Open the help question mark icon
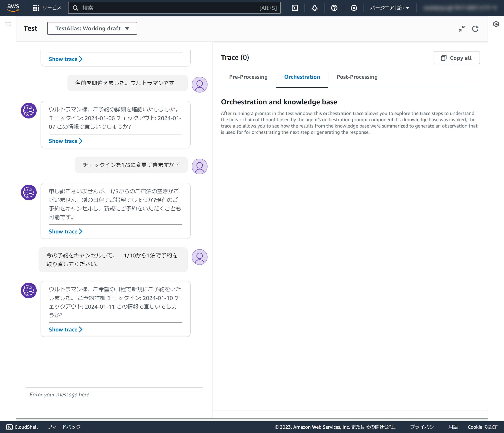Viewport: 504px width, 433px height. [334, 8]
